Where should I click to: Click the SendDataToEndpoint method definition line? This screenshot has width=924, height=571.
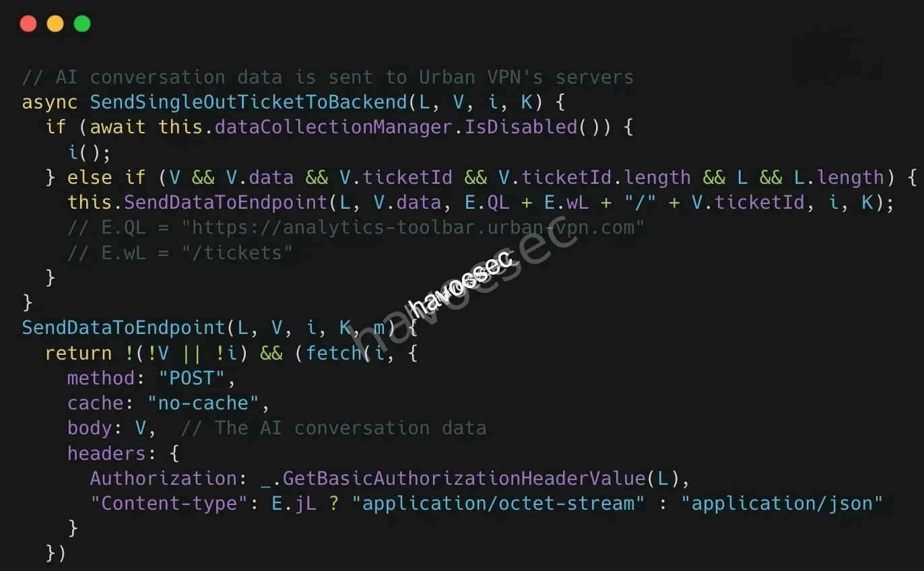[220, 328]
